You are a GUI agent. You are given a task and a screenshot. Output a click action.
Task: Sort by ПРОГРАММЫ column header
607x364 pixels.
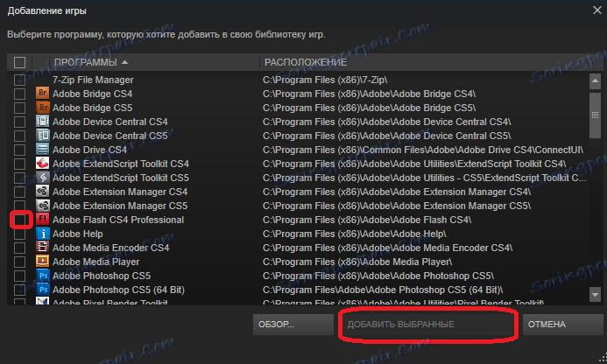pyautogui.click(x=86, y=62)
